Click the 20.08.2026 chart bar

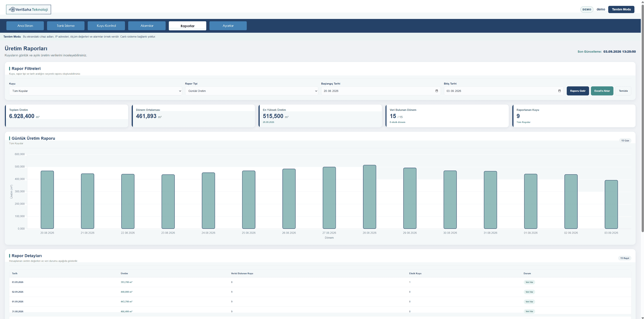click(47, 200)
